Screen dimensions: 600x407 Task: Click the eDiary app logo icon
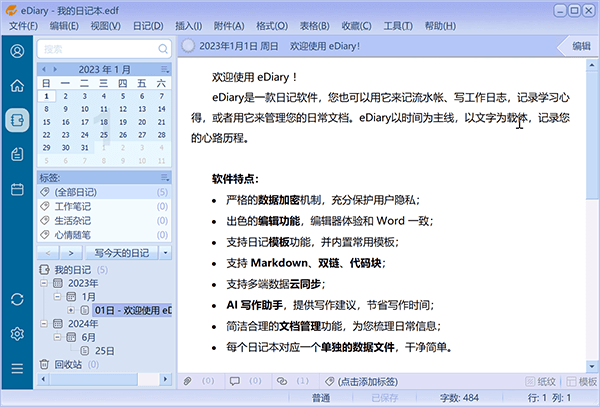(x=11, y=10)
